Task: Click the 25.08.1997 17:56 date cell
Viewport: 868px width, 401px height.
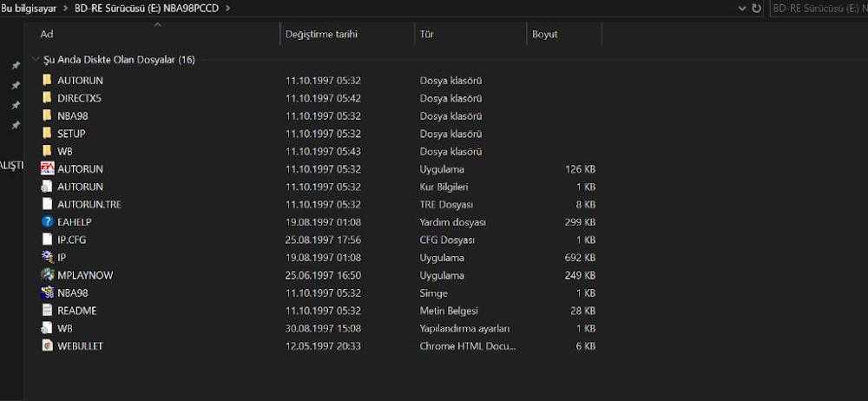Action: tap(323, 240)
